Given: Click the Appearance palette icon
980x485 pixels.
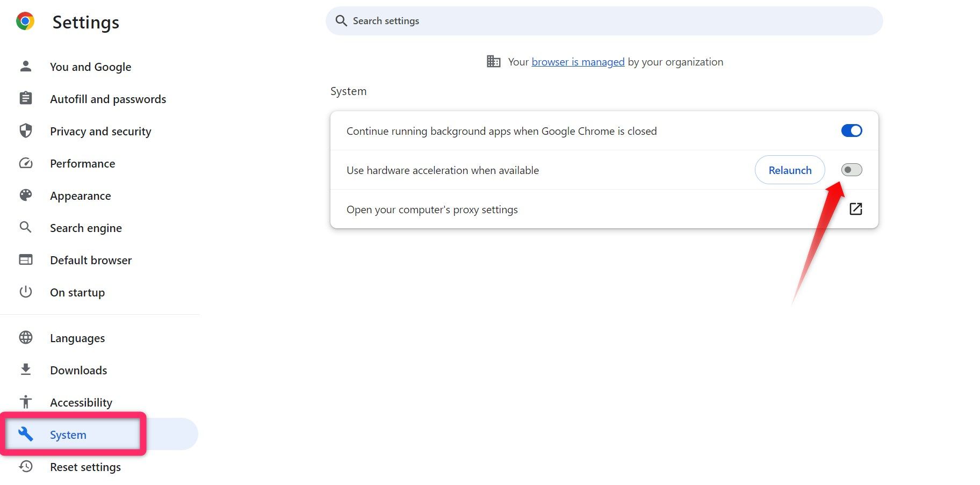Looking at the screenshot, I should click(26, 195).
